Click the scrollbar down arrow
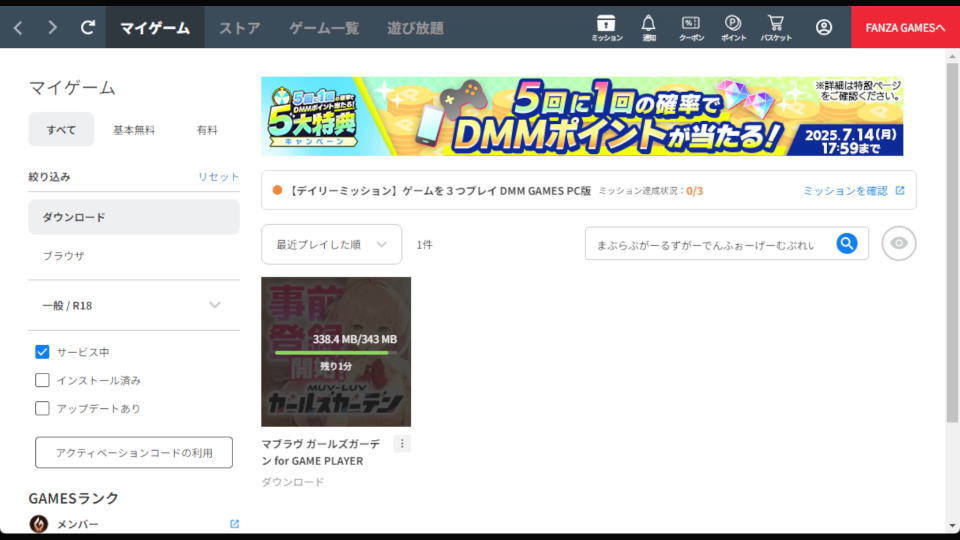 click(951, 526)
